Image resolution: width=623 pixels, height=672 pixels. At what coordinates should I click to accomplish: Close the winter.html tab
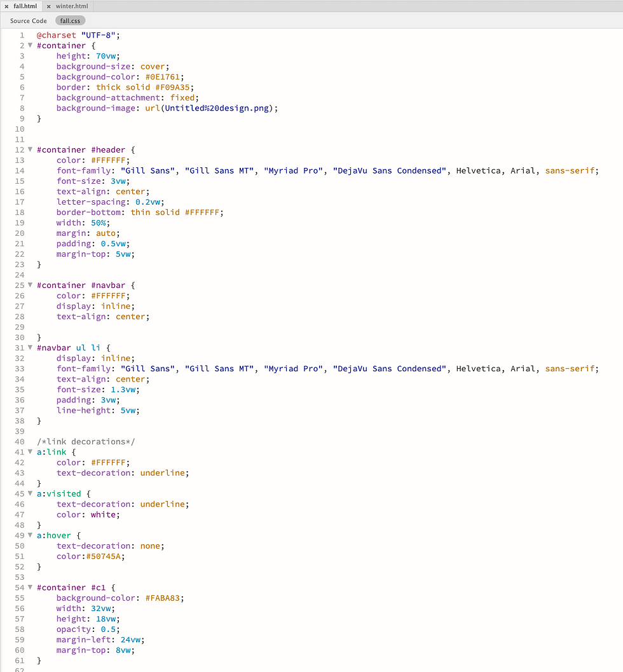[50, 6]
